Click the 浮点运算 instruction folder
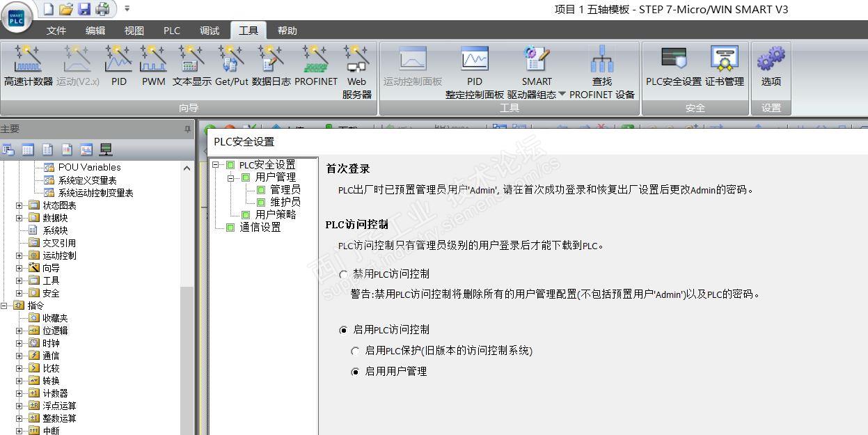Viewport: 868px width, 435px height. pos(59,406)
